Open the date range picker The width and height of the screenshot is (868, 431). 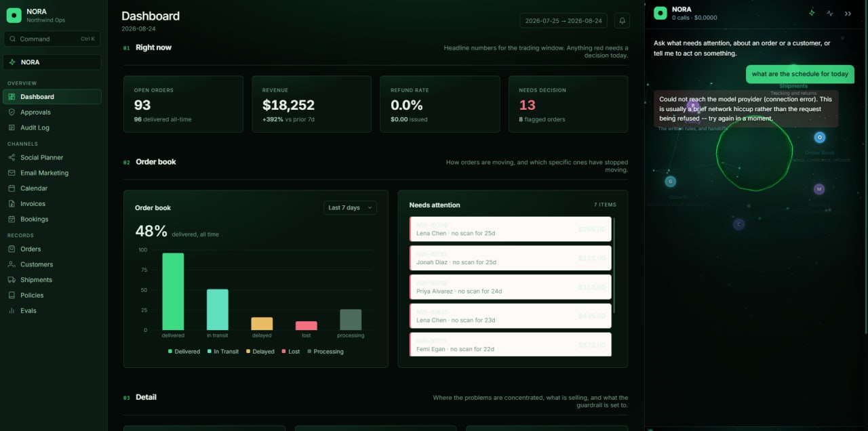[564, 20]
